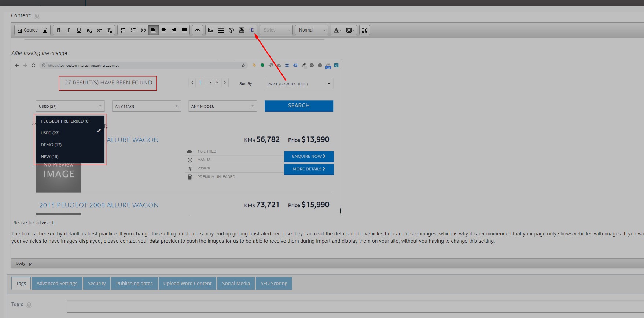Image resolution: width=644 pixels, height=318 pixels.
Task: Insert a block quote
Action: 143,30
